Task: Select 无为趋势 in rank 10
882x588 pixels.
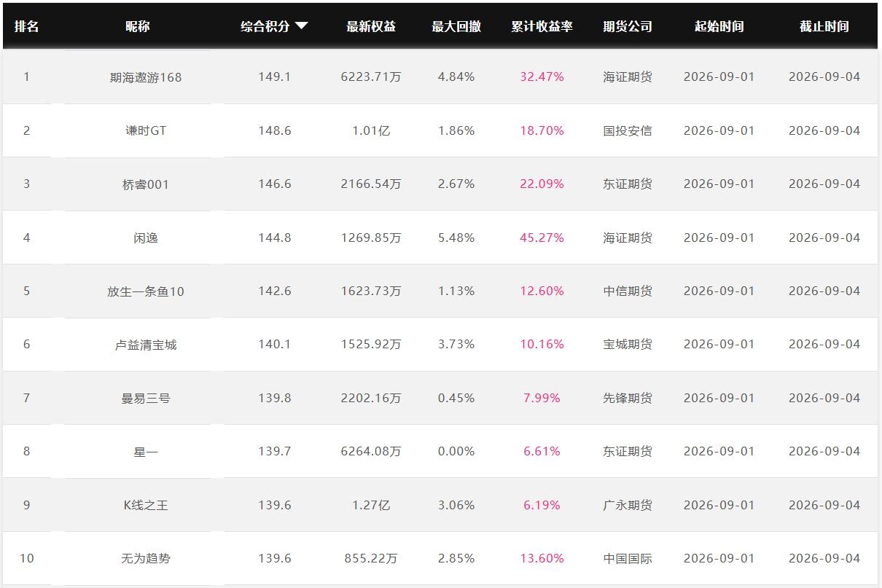Action: pos(145,559)
